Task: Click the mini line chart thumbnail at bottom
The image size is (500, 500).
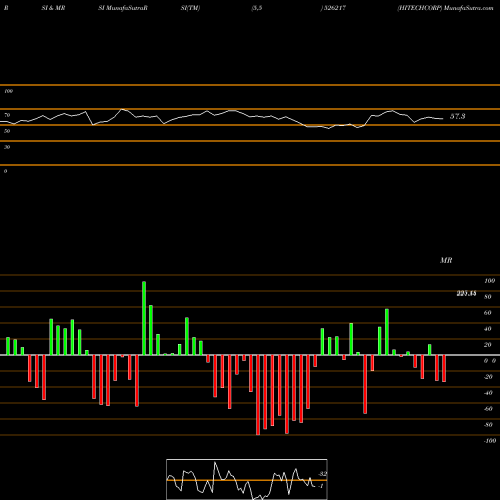Action: coord(247,479)
